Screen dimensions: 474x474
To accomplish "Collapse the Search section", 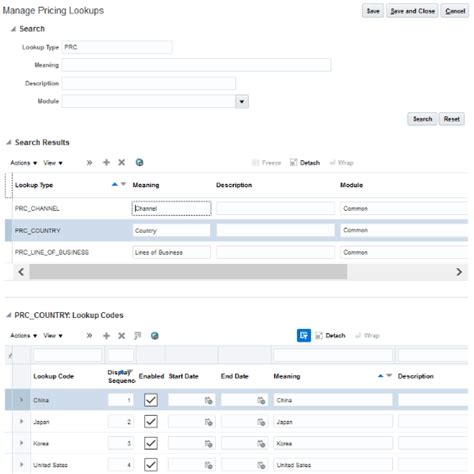I will click(x=13, y=29).
